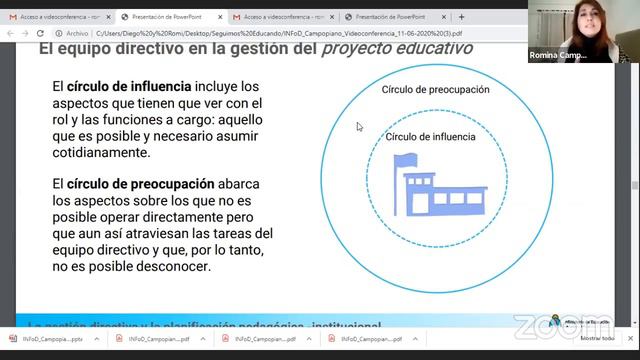Go forward in browser history
640x360 pixels.
click(25, 33)
